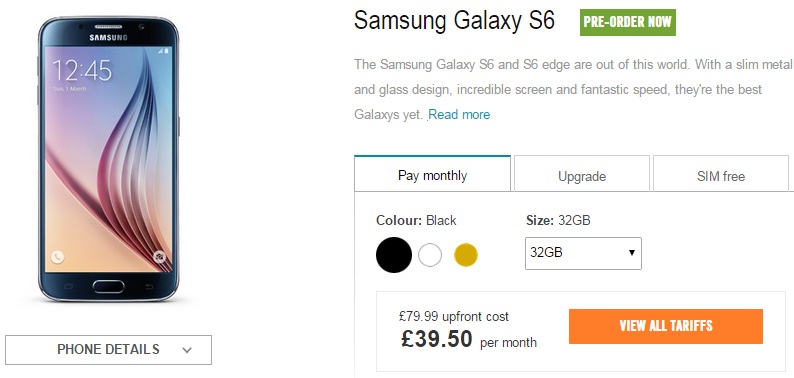The image size is (794, 378).
Task: Click the View All Tariffs button
Action: (x=665, y=326)
